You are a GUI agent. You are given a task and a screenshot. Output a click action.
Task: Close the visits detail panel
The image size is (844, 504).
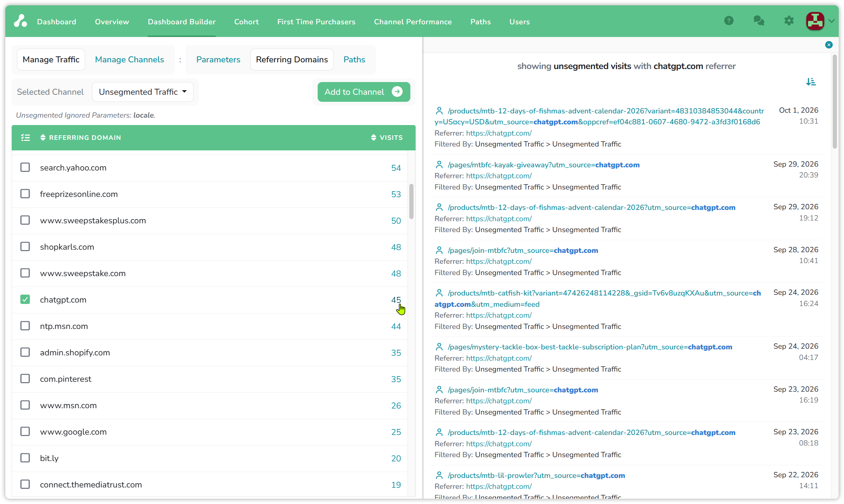pyautogui.click(x=829, y=45)
